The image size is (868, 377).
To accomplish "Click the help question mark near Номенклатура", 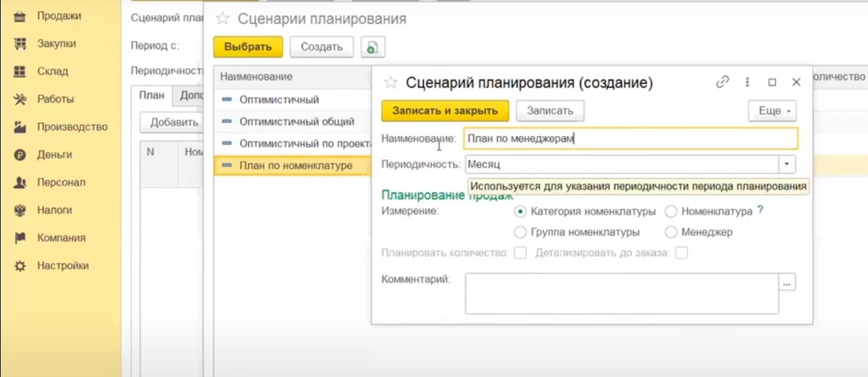I will [x=760, y=211].
